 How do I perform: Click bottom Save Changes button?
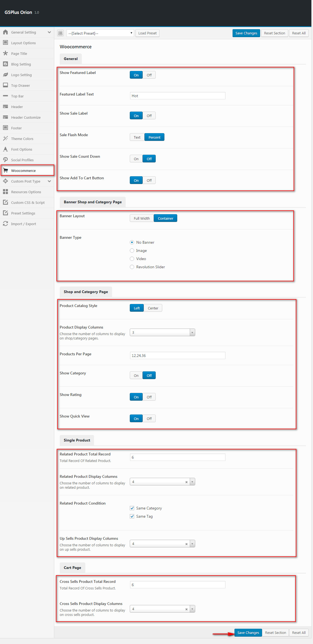click(248, 633)
